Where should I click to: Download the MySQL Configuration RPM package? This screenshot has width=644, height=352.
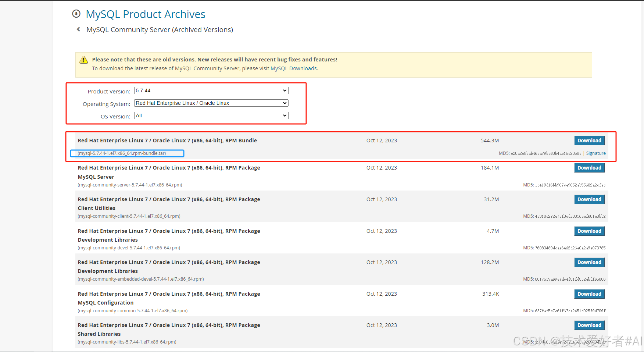point(589,294)
